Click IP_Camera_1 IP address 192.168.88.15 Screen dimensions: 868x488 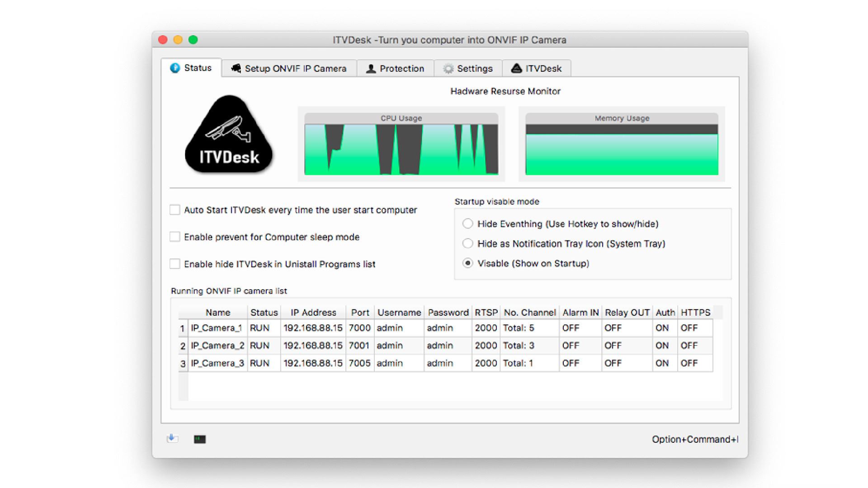[313, 328]
